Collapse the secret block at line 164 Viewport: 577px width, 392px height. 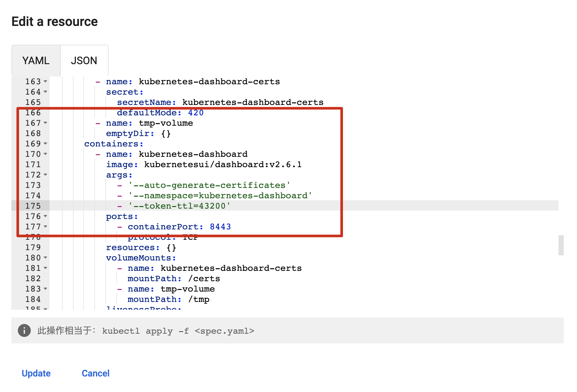click(45, 92)
